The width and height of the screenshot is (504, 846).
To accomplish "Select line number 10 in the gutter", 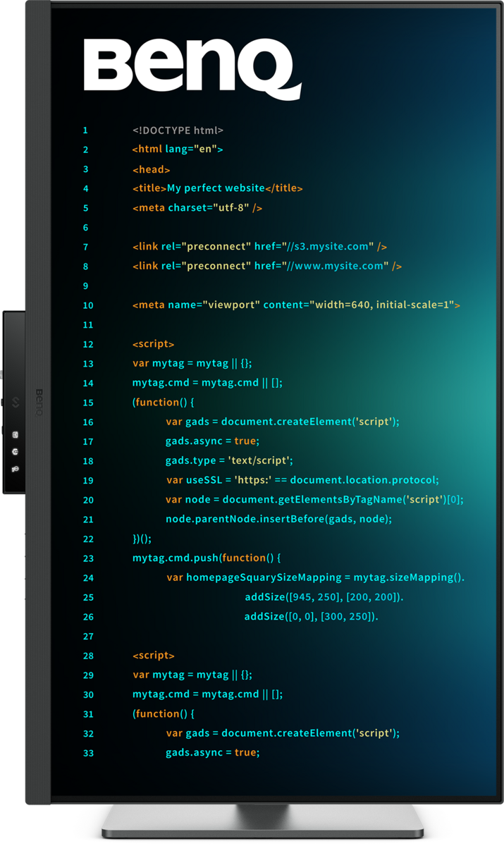I will pos(87,305).
